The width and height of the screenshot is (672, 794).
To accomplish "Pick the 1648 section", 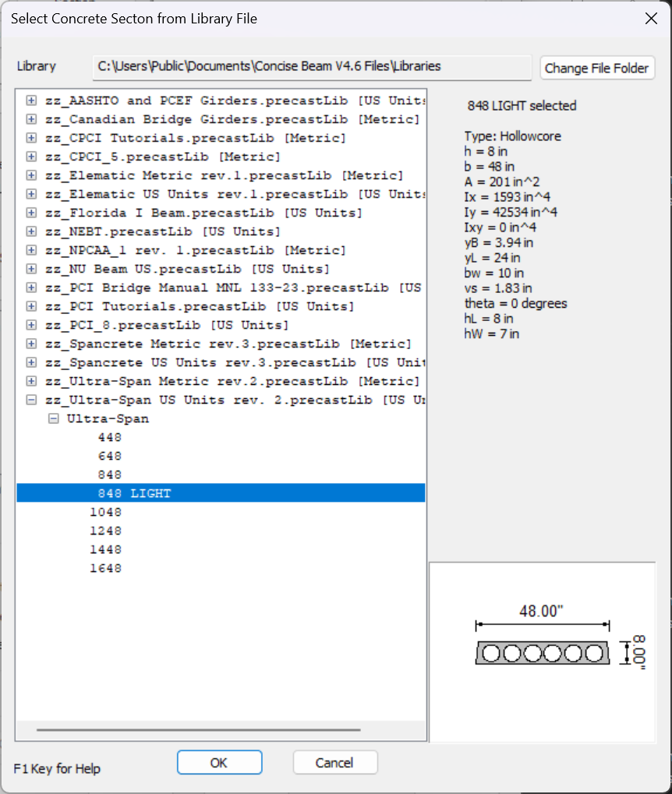I will coord(106,568).
